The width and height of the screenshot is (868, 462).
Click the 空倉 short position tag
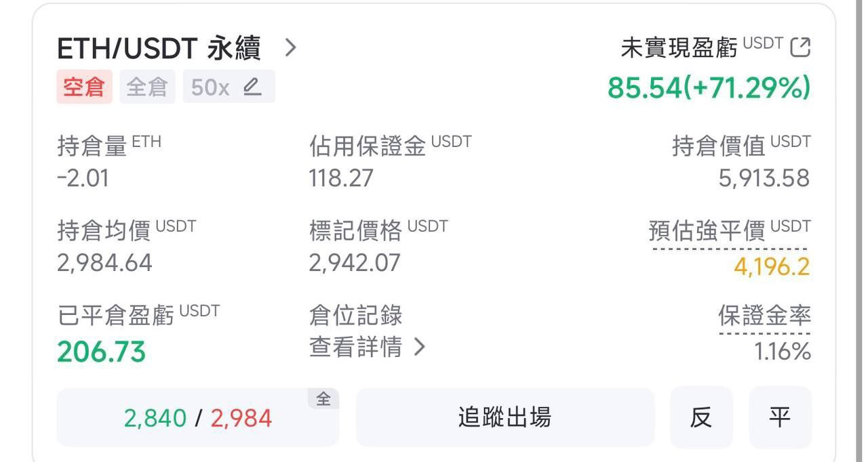click(84, 87)
